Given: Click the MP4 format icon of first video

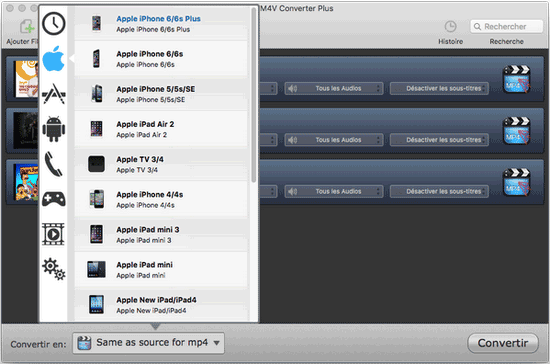Looking at the screenshot, I should (516, 79).
